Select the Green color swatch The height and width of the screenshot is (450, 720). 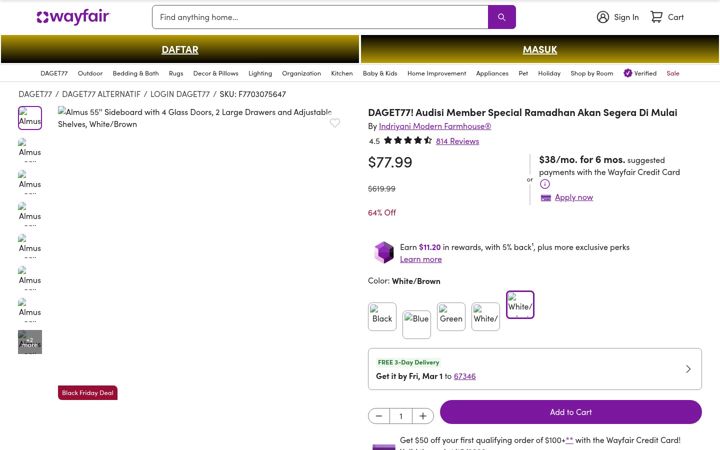coord(451,316)
